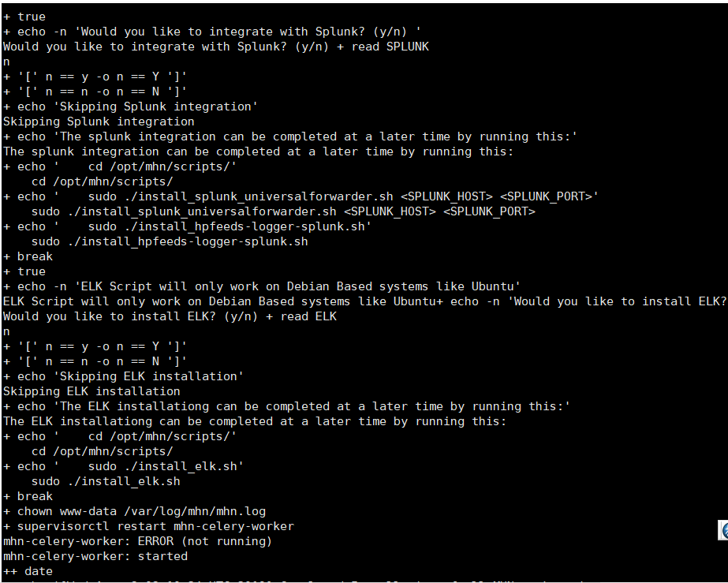Click 'read ELK' text in prompt line
This screenshot has width=728, height=583.
(308, 317)
